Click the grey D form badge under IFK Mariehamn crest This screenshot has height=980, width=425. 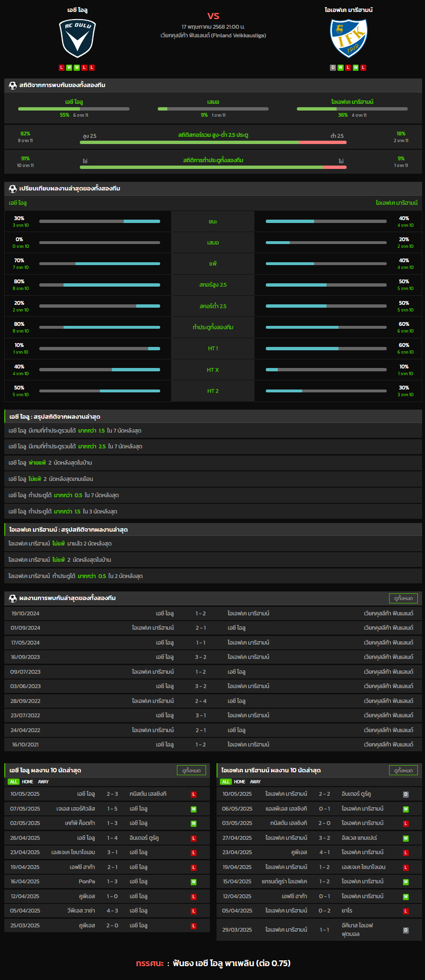(333, 67)
